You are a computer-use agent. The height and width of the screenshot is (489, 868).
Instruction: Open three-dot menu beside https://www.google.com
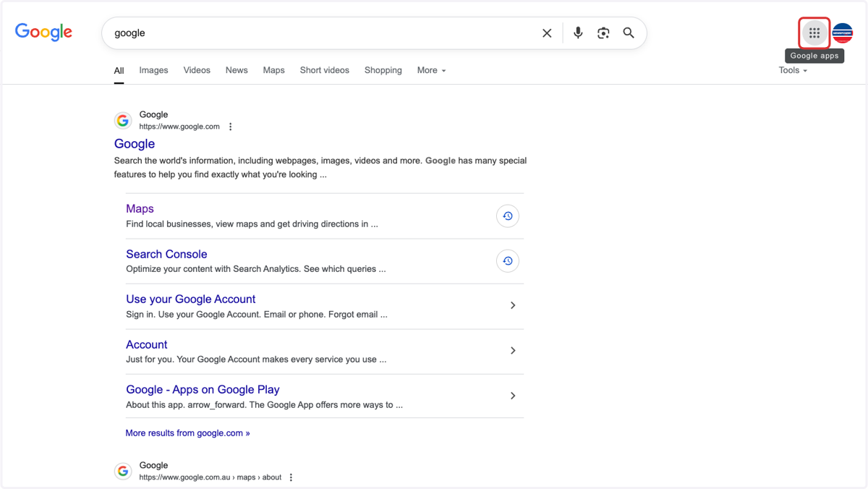point(231,127)
